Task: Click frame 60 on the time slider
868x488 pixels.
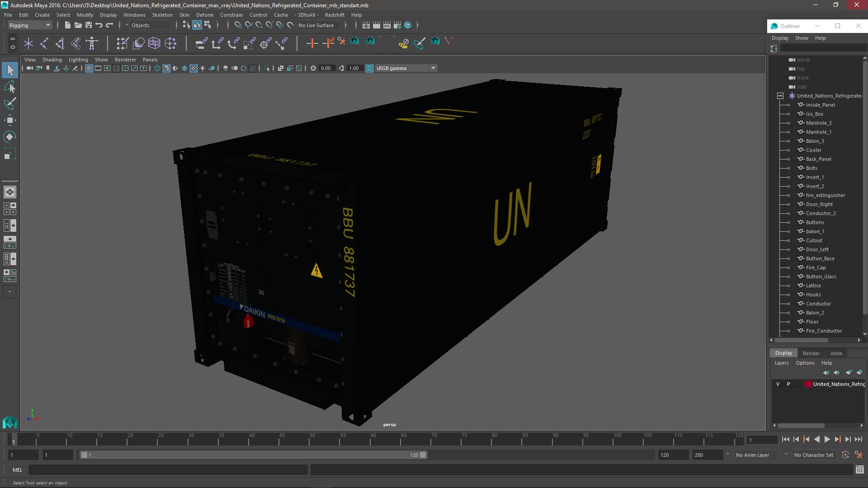Action: coord(373,439)
